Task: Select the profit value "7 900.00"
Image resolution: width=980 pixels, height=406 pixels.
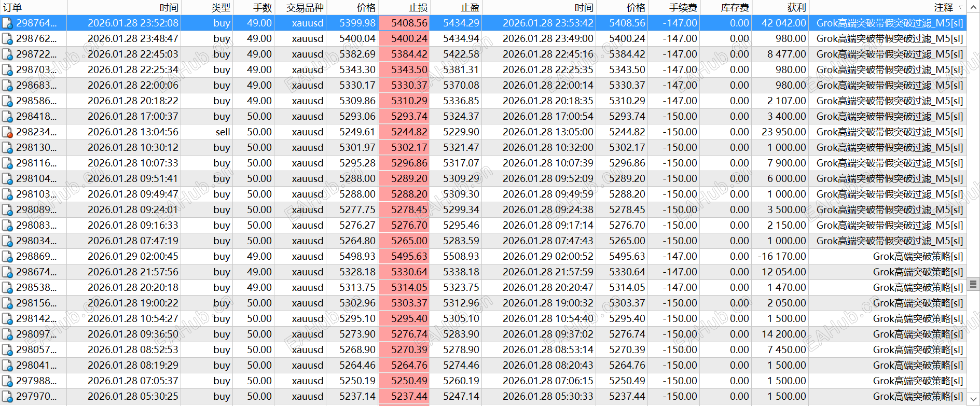Action: [787, 163]
